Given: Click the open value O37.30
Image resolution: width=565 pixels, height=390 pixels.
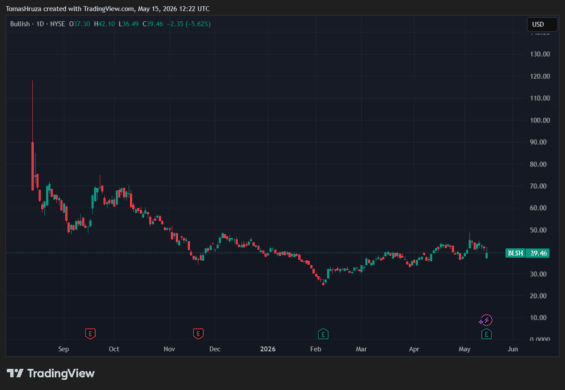Looking at the screenshot, I should coord(80,24).
